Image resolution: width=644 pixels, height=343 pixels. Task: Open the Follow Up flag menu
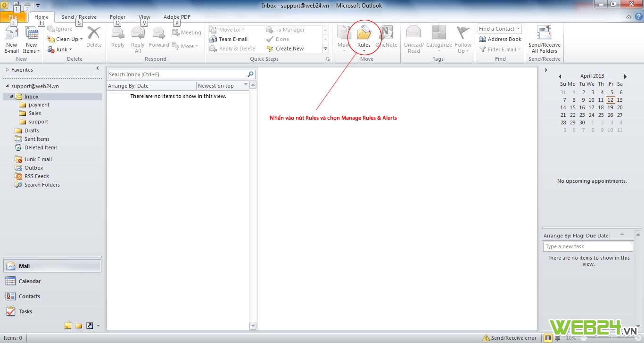[x=463, y=40]
